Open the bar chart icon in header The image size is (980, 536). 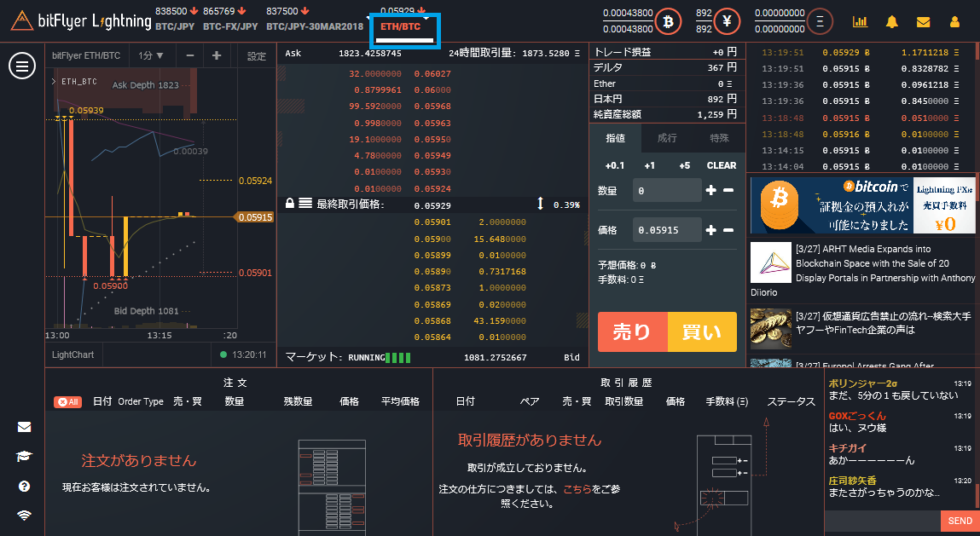point(860,22)
